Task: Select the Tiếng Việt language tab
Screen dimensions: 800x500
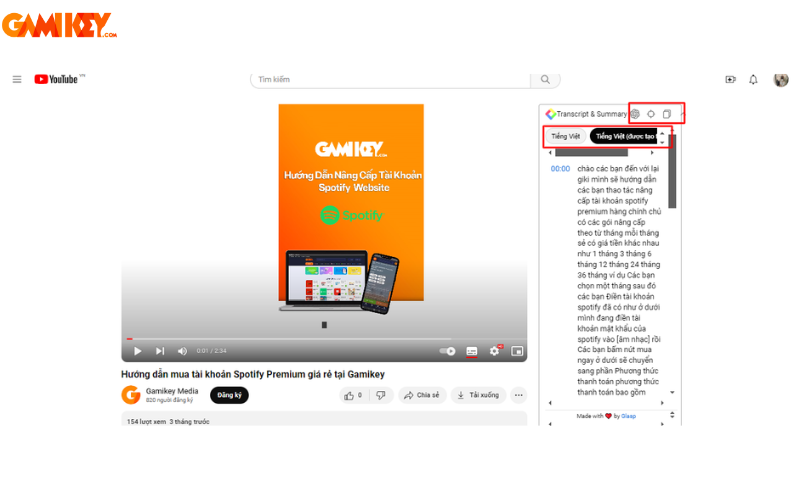Action: coord(565,136)
